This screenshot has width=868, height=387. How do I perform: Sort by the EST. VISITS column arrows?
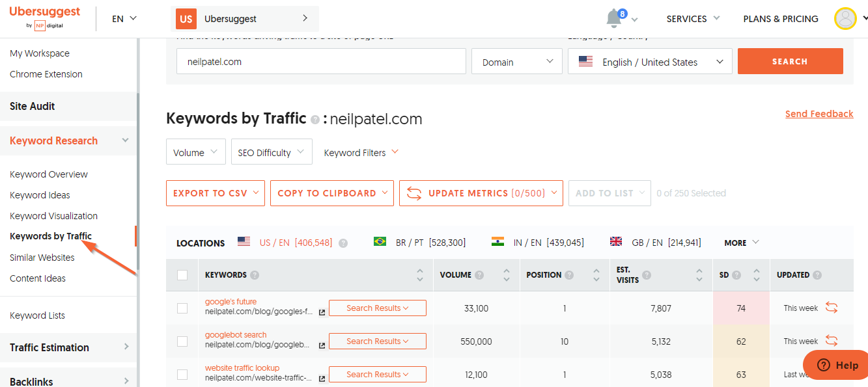[699, 275]
